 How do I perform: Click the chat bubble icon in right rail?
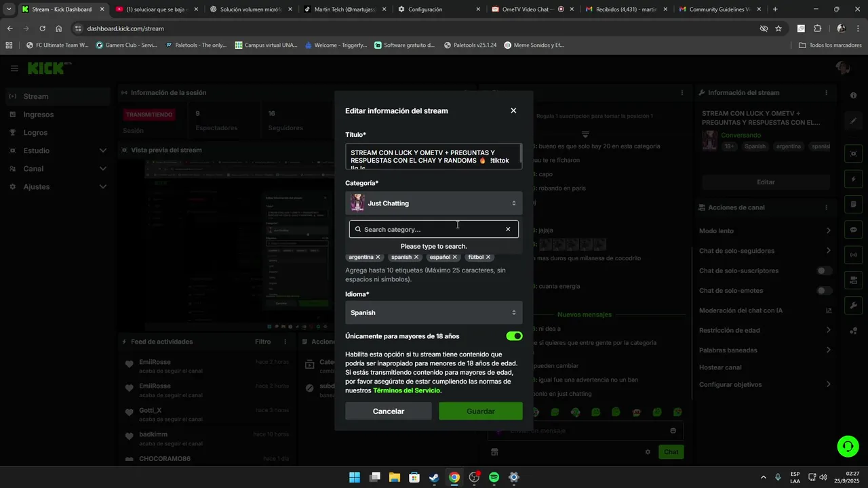point(854,230)
